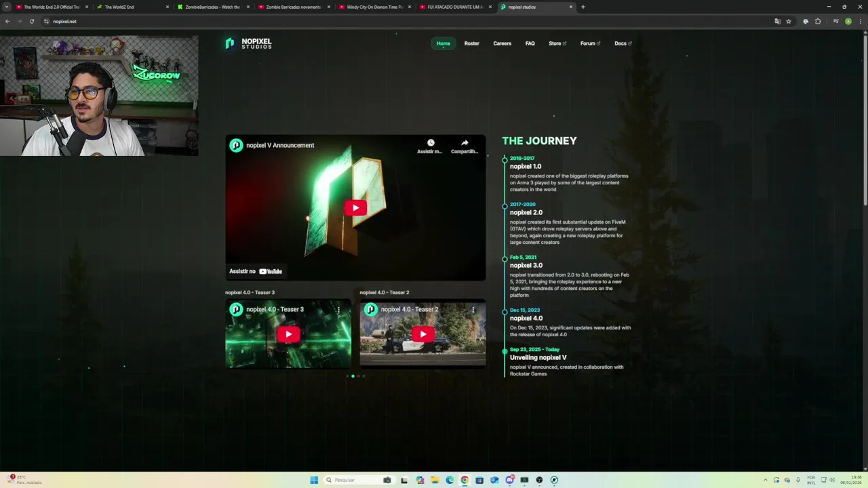This screenshot has height=488, width=868.
Task: Open the tab search dropdown arrow
Action: (x=7, y=7)
